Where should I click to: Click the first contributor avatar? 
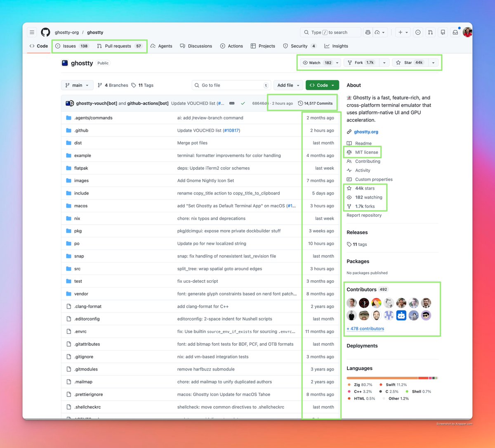[351, 303]
